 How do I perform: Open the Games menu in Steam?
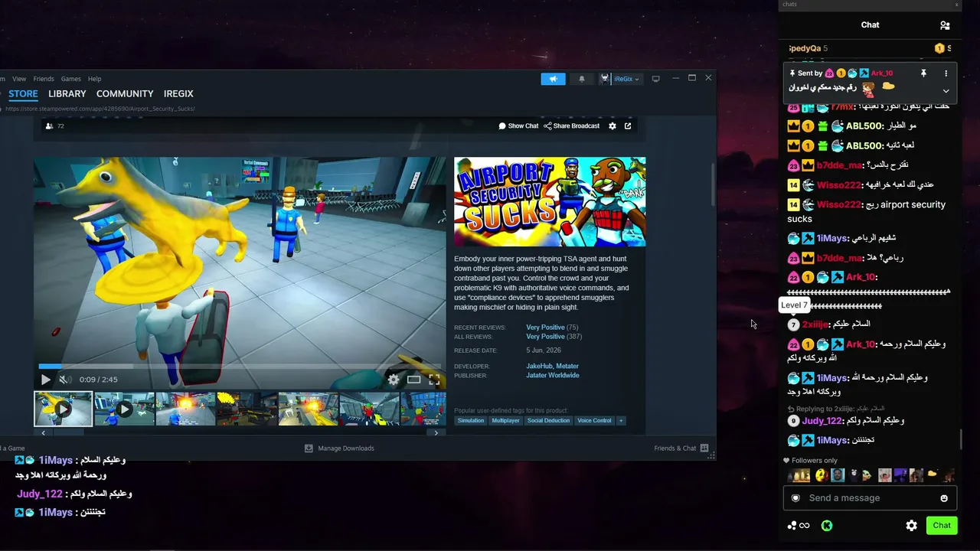(x=71, y=79)
